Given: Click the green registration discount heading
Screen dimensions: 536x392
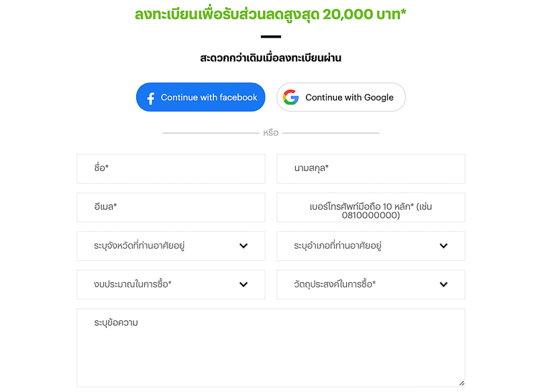Looking at the screenshot, I should pyautogui.click(x=270, y=14).
